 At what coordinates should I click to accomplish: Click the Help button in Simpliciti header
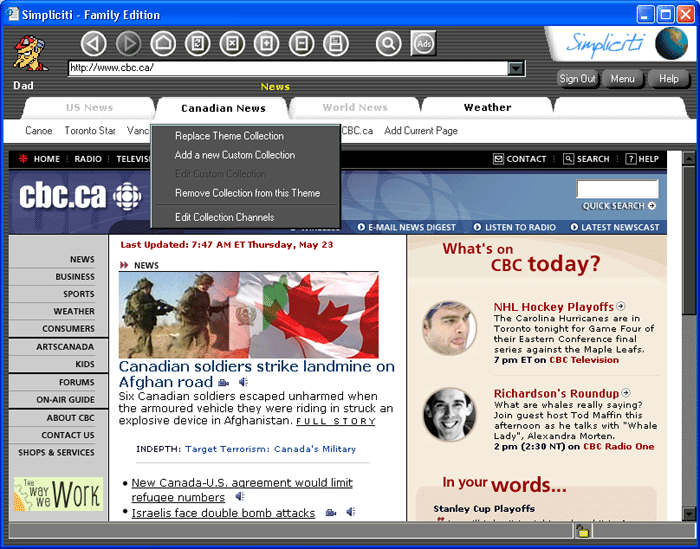click(x=668, y=79)
